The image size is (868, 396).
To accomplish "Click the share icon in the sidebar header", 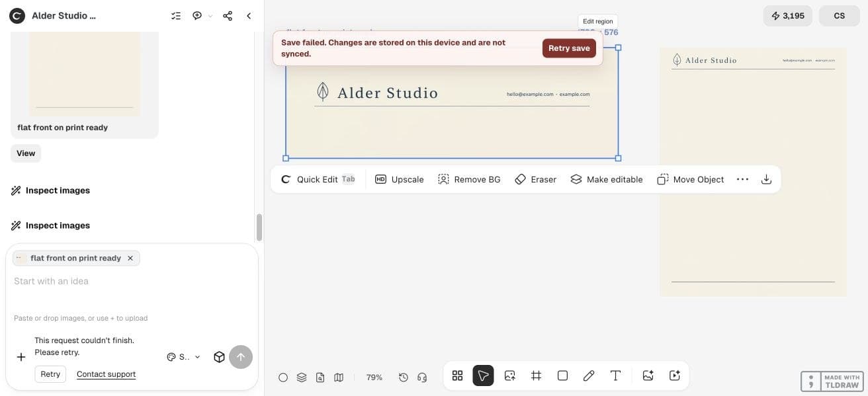I will 228,16.
